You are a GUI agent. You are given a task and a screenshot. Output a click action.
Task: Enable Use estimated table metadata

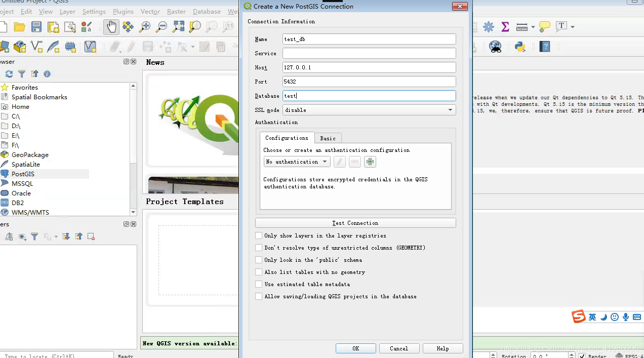click(x=259, y=284)
